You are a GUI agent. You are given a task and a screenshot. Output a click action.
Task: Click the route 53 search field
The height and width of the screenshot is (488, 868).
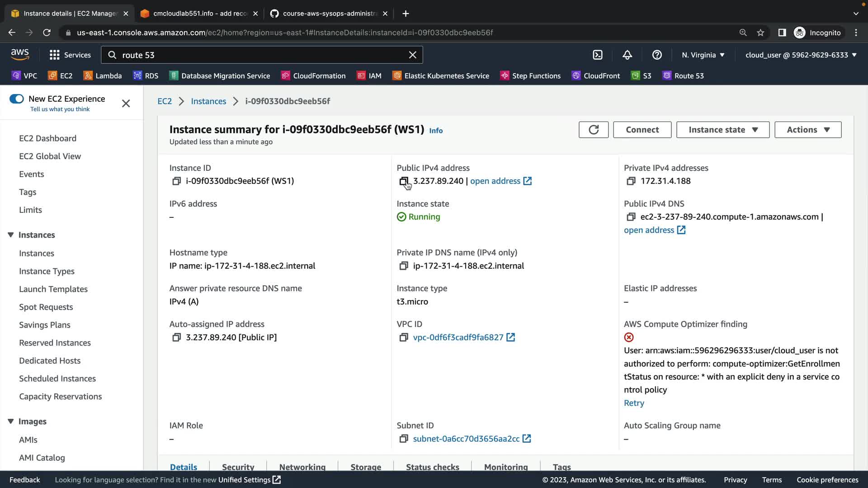pyautogui.click(x=262, y=55)
